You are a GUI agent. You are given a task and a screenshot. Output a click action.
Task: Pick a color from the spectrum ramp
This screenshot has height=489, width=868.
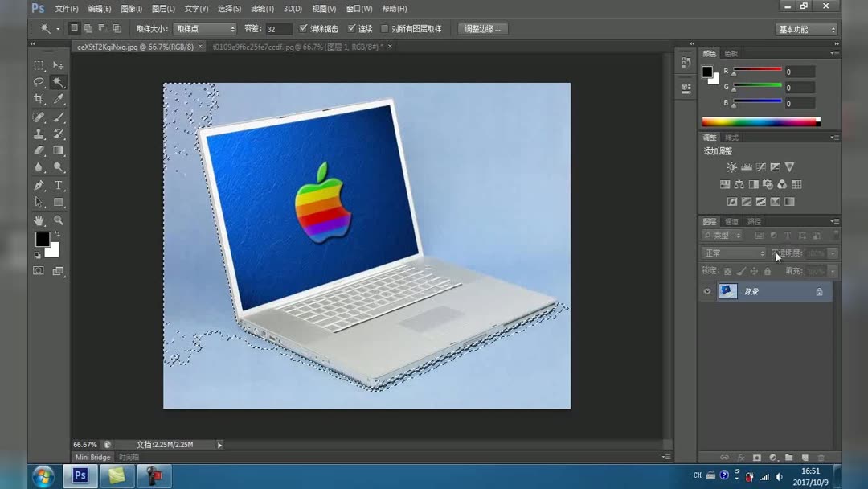pos(759,121)
